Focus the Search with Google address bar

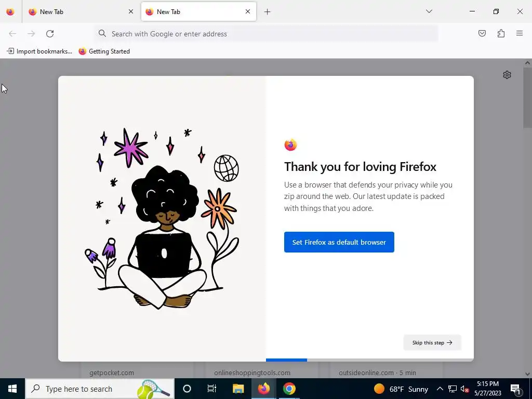tap(267, 34)
